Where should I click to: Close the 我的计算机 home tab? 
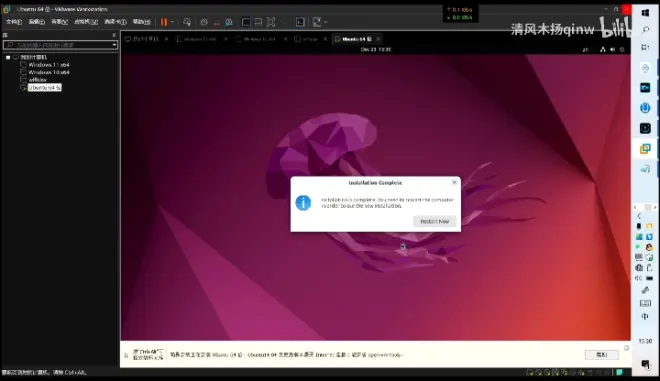click(166, 39)
